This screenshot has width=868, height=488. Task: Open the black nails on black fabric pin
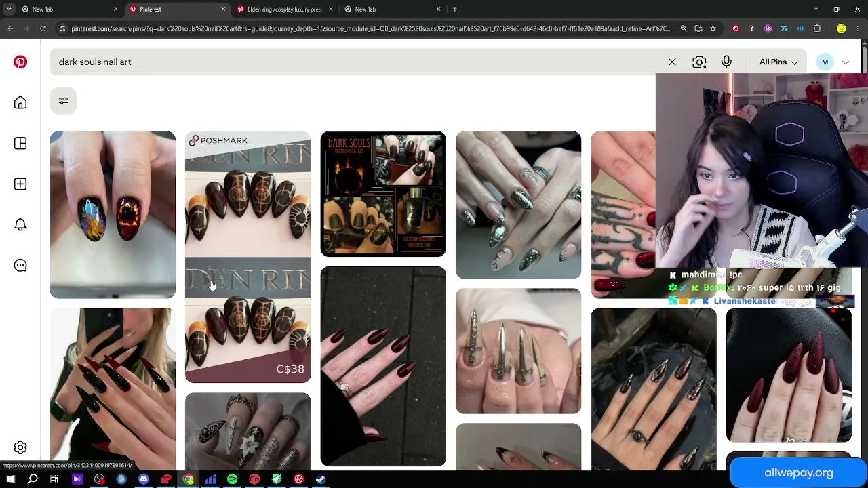[x=654, y=390]
